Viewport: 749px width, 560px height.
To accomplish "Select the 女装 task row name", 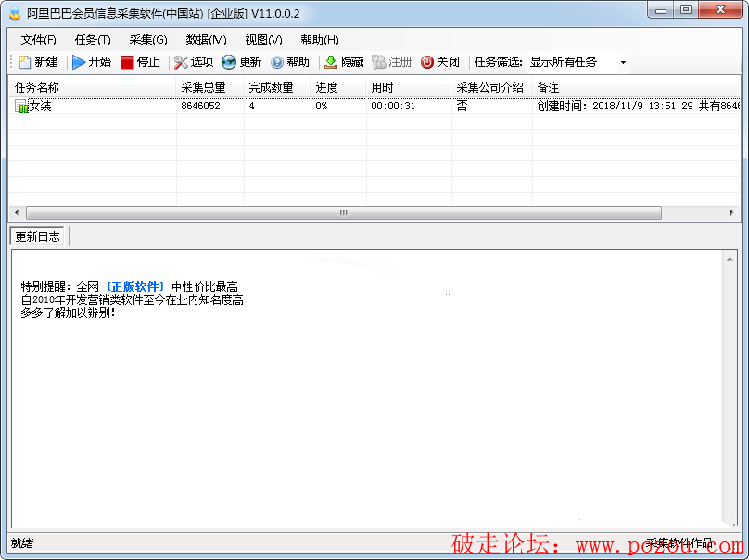I will [41, 106].
